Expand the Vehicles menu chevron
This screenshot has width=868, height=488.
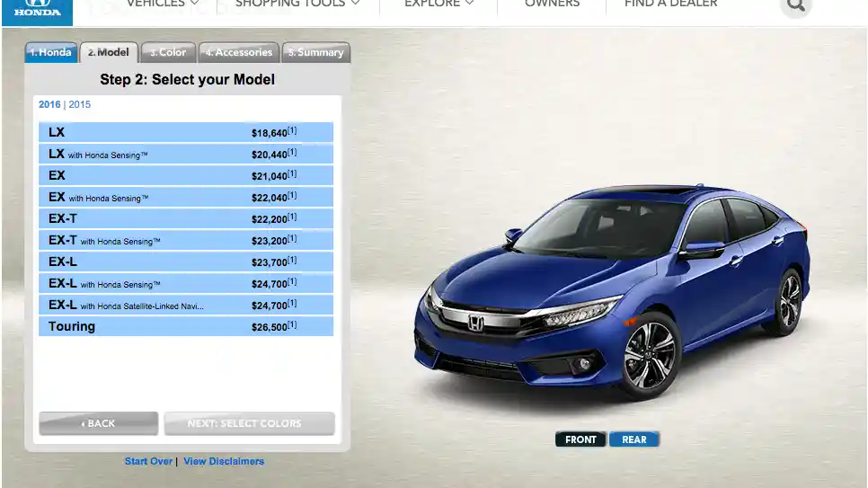point(194,4)
